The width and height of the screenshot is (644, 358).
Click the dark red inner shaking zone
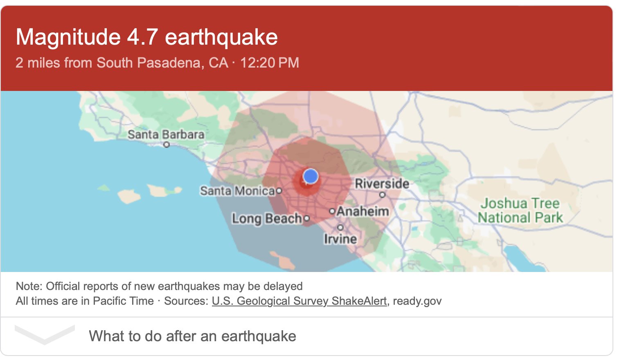click(x=306, y=180)
